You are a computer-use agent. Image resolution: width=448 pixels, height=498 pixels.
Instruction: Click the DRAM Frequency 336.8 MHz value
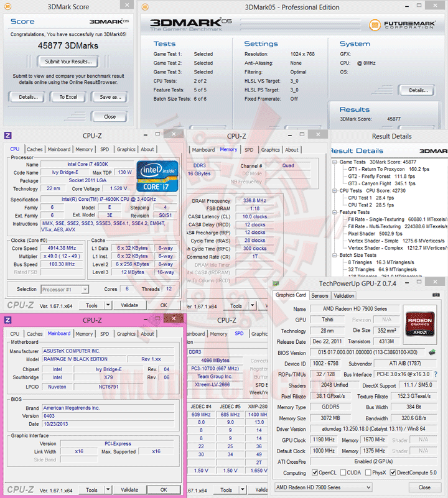(254, 200)
